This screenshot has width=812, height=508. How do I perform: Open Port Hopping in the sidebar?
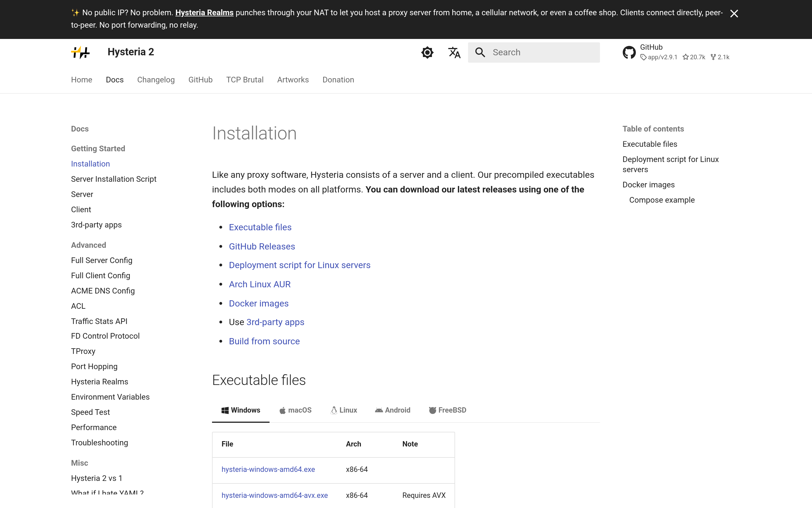point(94,367)
